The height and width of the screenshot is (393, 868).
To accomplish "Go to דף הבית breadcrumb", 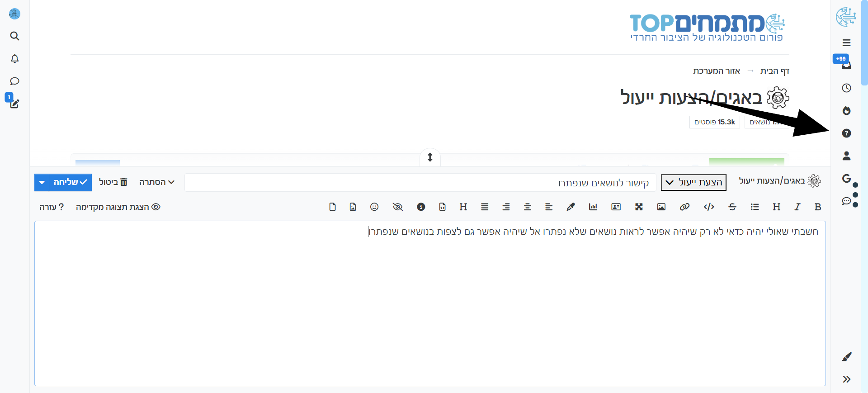I will [774, 71].
